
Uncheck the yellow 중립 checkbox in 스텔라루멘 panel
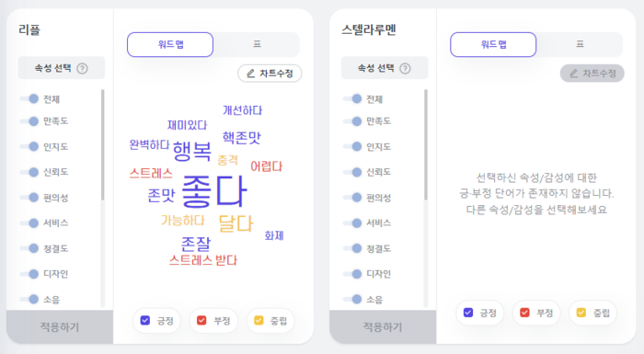point(581,313)
